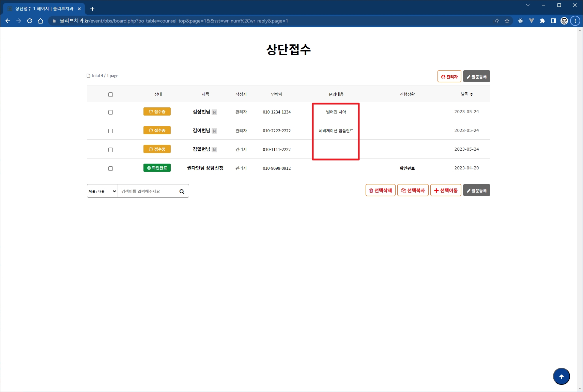Open the 김이번님 post title link

pyautogui.click(x=201, y=131)
